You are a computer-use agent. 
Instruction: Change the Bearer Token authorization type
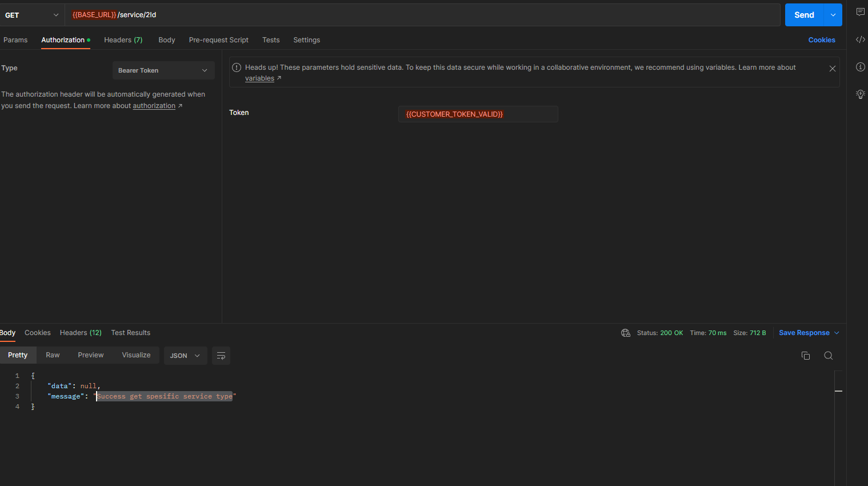163,70
